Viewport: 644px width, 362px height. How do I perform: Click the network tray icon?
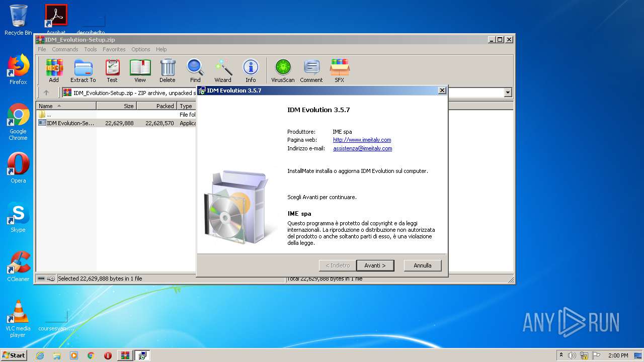tap(584, 355)
